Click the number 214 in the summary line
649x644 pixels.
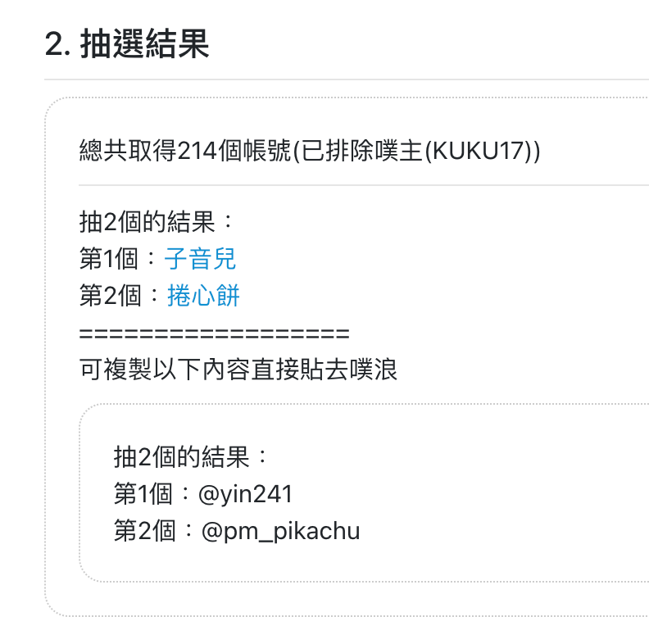click(197, 150)
